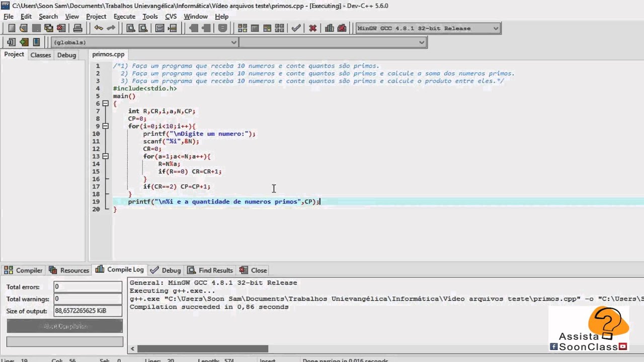Screen dimensions: 644x362
Task: Collapse code fold at line 6
Action: pos(105,104)
